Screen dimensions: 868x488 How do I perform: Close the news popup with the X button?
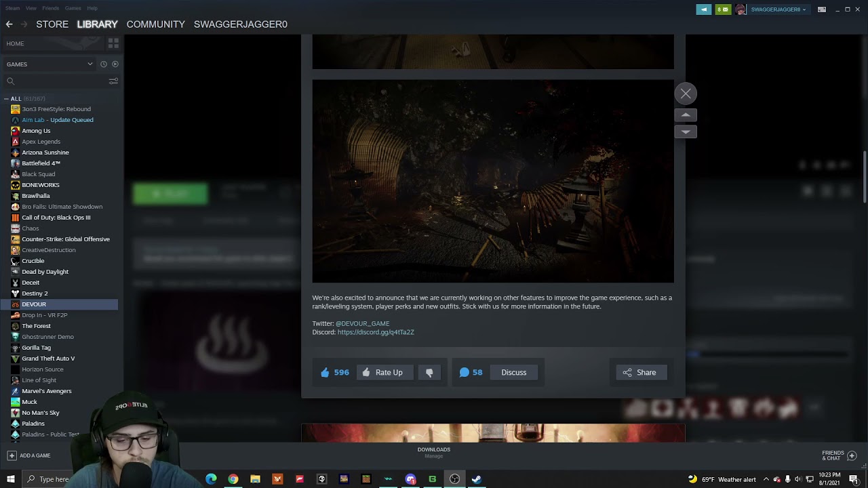pos(686,94)
